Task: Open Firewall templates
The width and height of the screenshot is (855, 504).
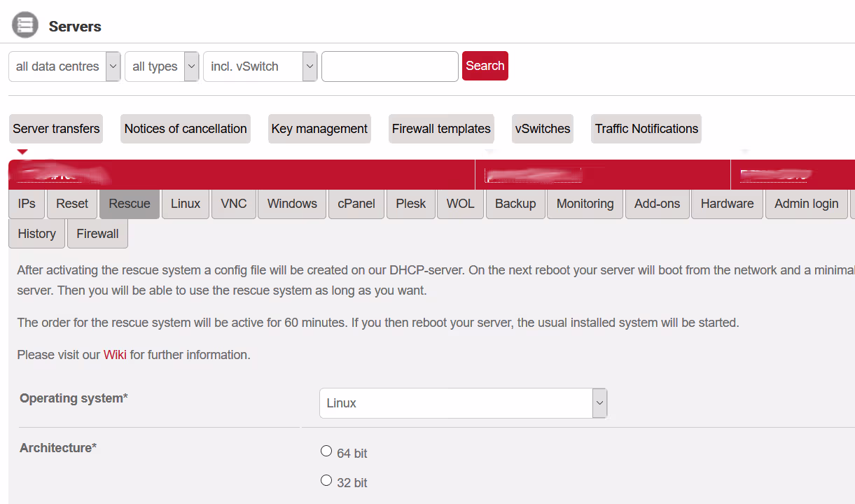Action: pyautogui.click(x=441, y=129)
